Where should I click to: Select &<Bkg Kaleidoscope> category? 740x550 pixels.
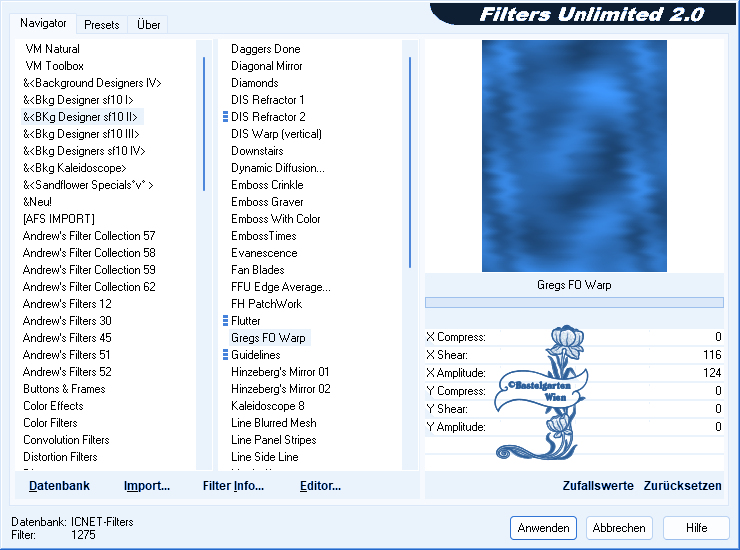(x=75, y=168)
